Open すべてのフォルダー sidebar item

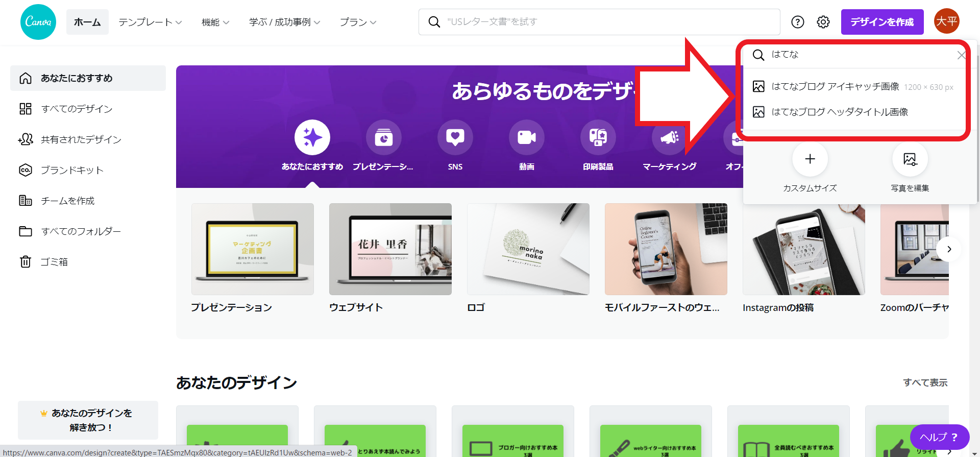(x=88, y=231)
